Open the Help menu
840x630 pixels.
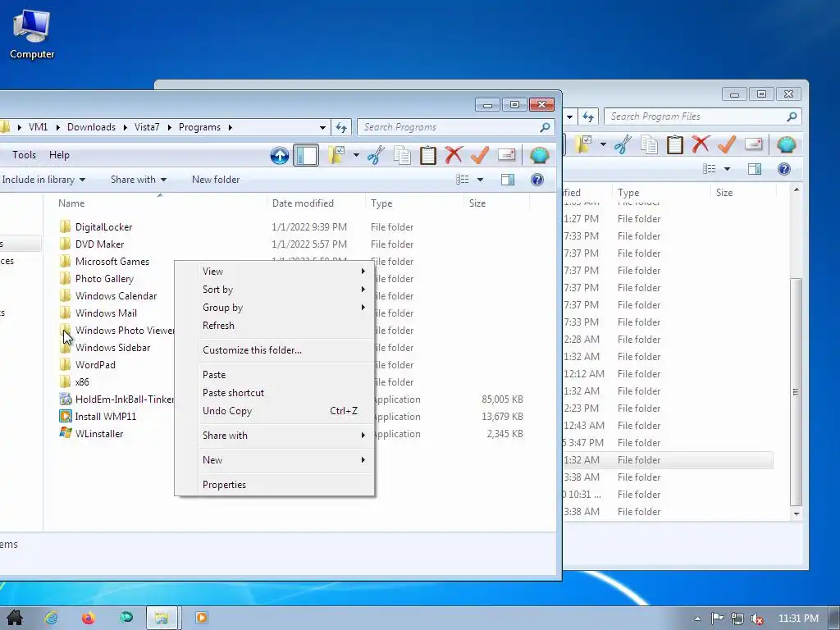(59, 155)
